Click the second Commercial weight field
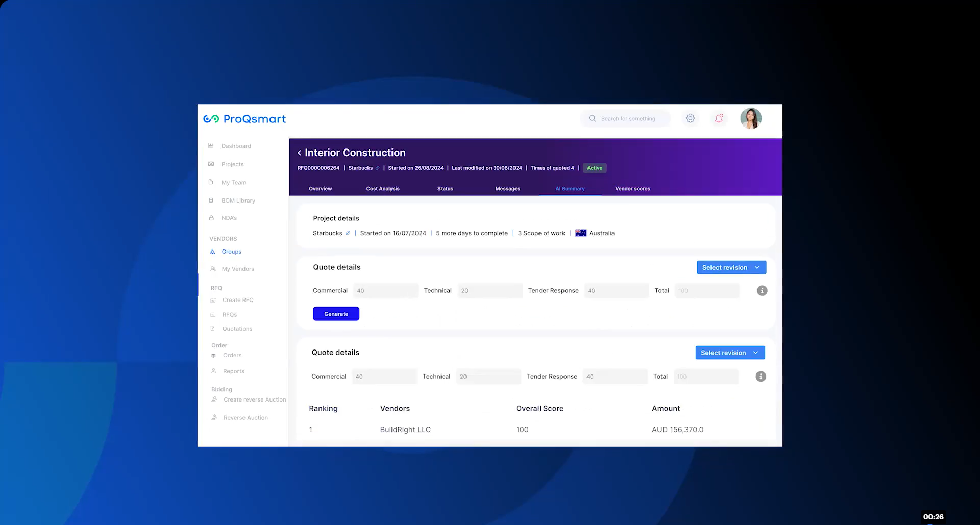 384,377
